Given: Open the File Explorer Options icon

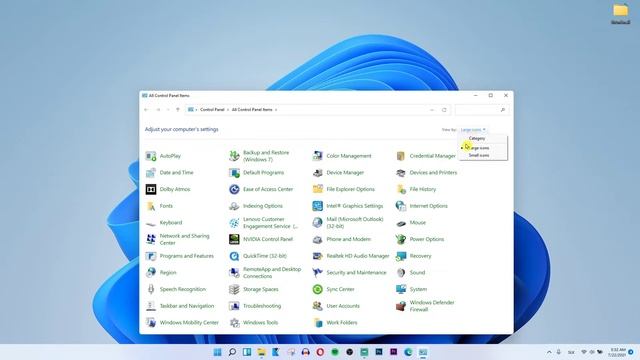Looking at the screenshot, I should tap(318, 189).
